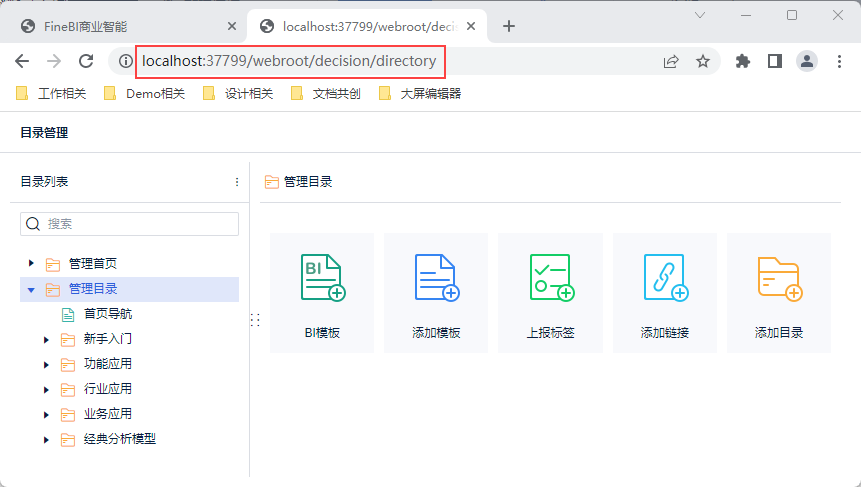Open the browser extensions puzzle icon
Viewport: 861px width, 487px height.
coord(742,61)
